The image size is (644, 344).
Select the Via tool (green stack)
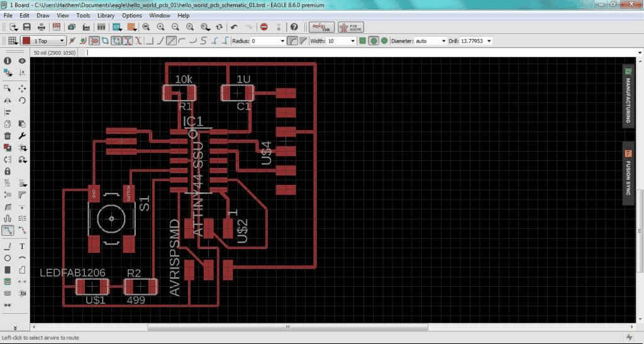(x=8, y=282)
